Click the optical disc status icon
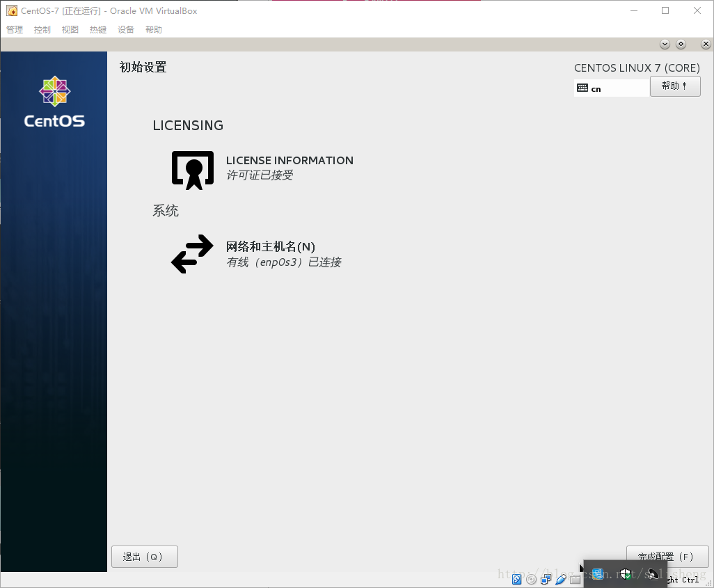The image size is (714, 588). pos(532,580)
